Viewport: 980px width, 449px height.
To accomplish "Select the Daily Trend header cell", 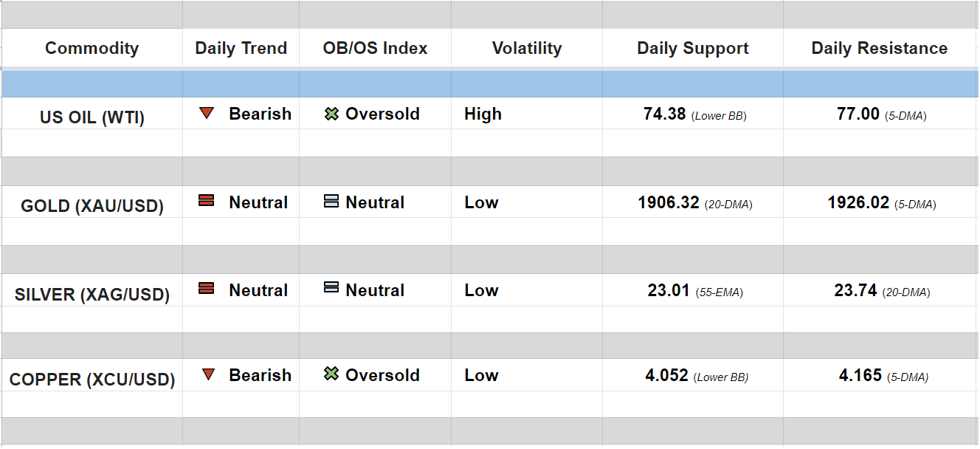I will (x=241, y=49).
